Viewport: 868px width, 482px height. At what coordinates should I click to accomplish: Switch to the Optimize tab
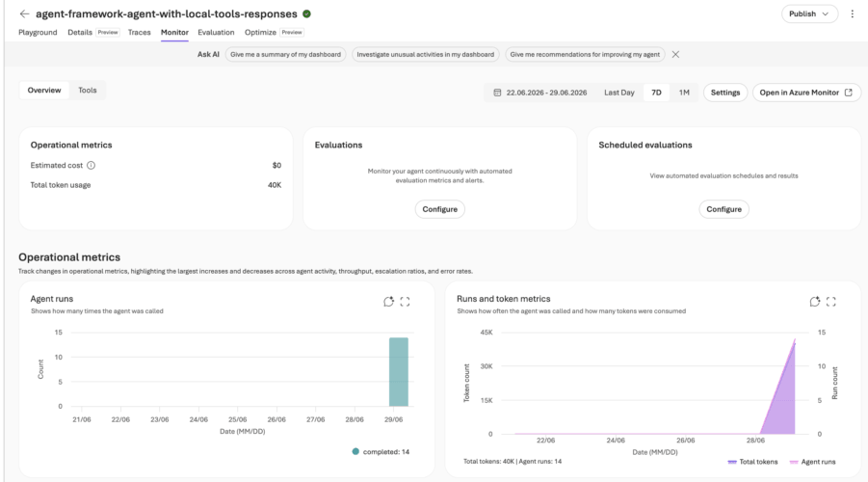pos(260,32)
